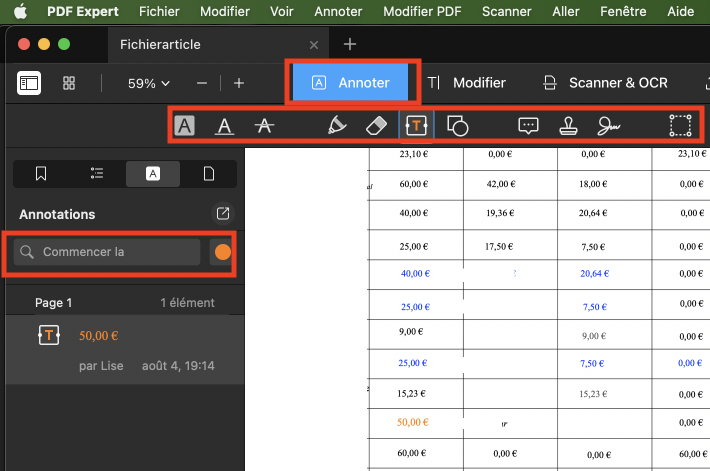710x471 pixels.
Task: Open the Annoter menu in menu bar
Action: pyautogui.click(x=338, y=12)
